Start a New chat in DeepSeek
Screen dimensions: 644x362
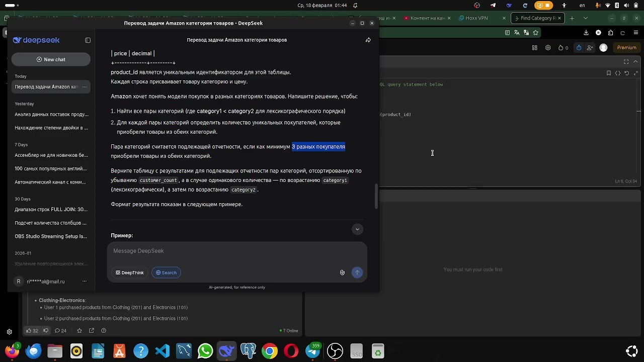click(x=51, y=59)
